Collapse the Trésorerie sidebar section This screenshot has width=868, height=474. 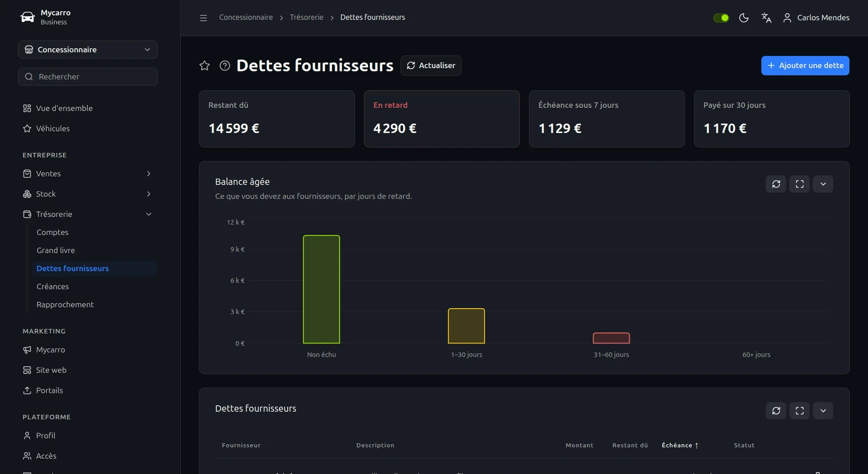[88, 214]
